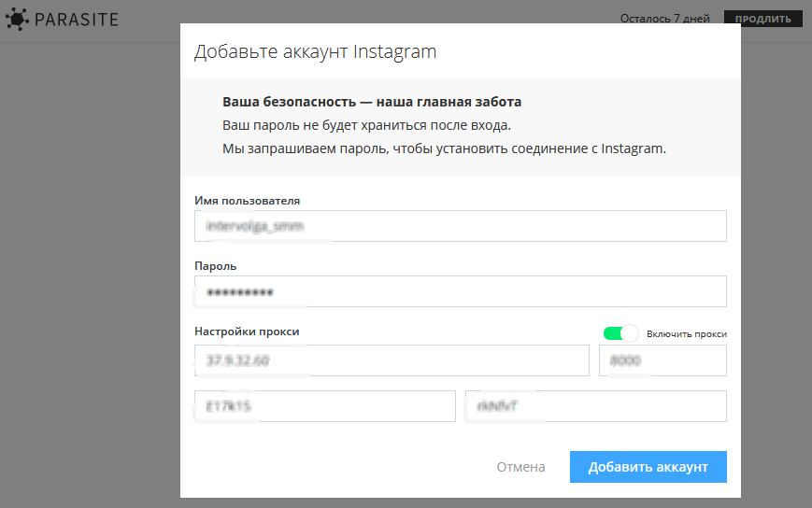The width and height of the screenshot is (812, 508).
Task: Click the Включить прокси label
Action: coord(687,334)
